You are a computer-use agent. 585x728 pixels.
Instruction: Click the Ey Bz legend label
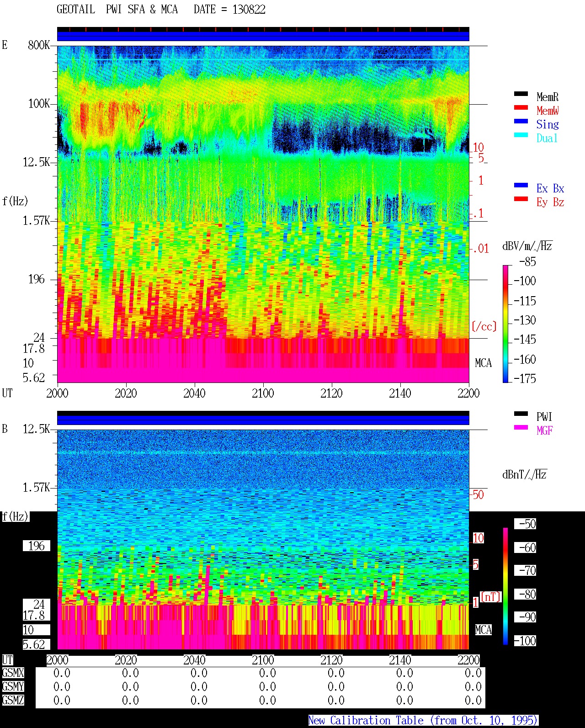(550, 202)
